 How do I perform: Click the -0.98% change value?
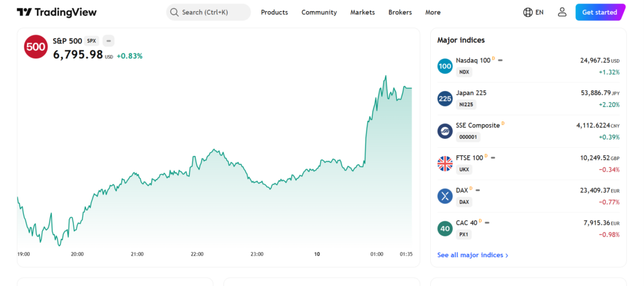609,234
